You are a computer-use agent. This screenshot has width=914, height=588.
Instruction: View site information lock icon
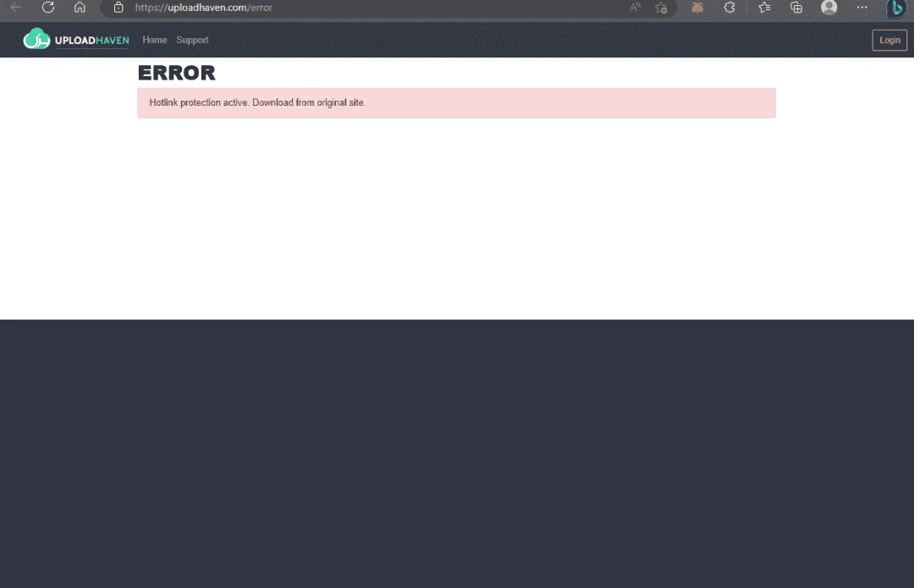[x=118, y=8]
